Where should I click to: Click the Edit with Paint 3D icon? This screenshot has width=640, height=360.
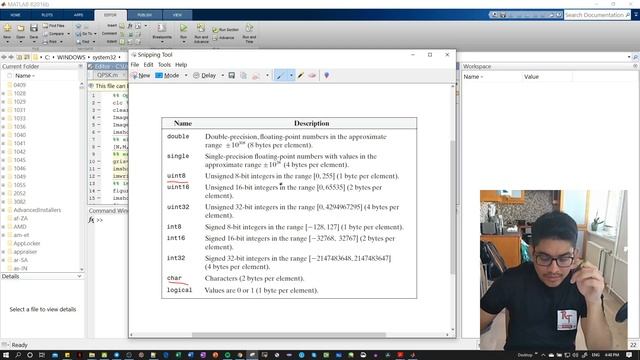click(327, 76)
